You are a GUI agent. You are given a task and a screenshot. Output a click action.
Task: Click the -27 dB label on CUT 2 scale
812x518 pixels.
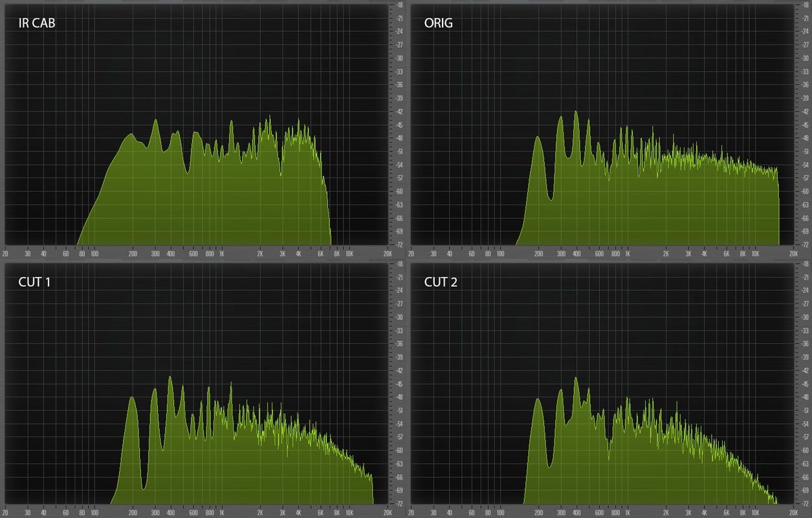coord(806,304)
